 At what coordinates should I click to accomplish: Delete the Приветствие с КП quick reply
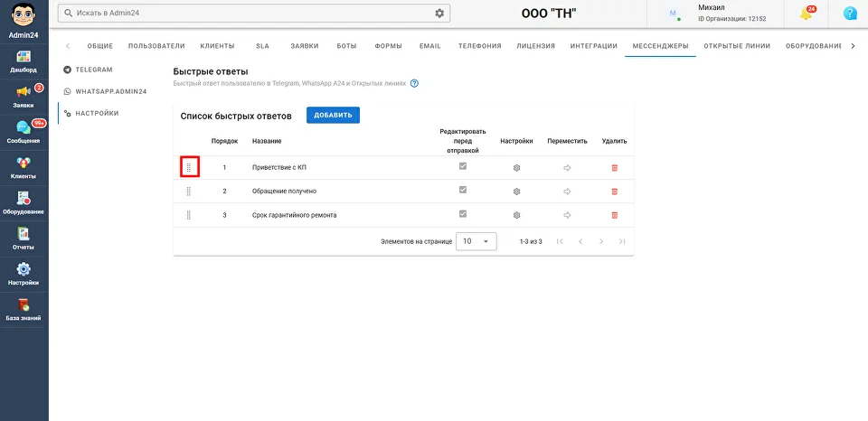(x=615, y=168)
